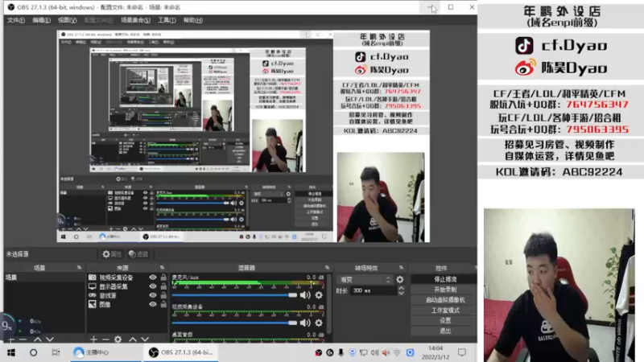644x362 pixels.
Task: Pop out the 转场特效 dock panel icon
Action: [401, 268]
